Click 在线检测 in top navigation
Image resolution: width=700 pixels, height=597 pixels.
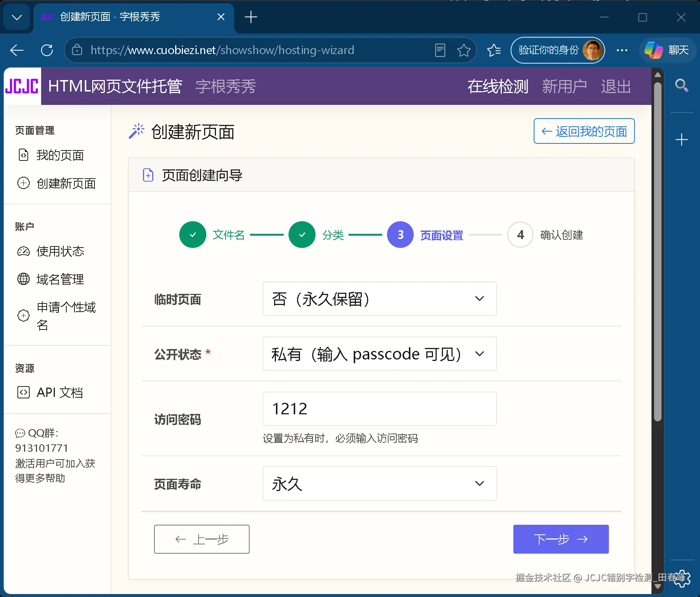pyautogui.click(x=498, y=87)
